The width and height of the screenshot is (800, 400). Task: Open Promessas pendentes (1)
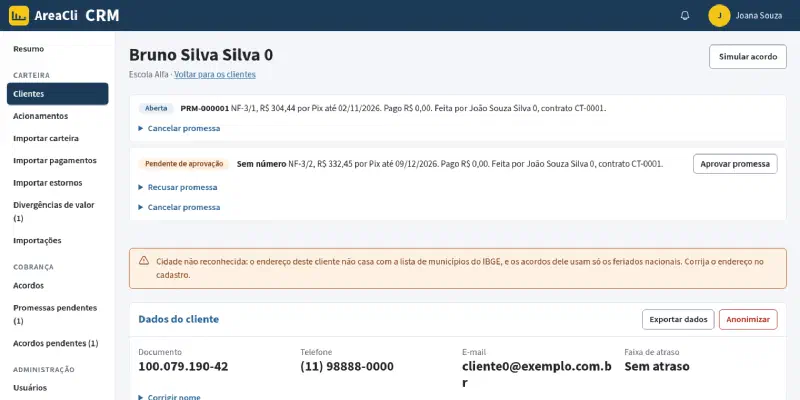58,314
